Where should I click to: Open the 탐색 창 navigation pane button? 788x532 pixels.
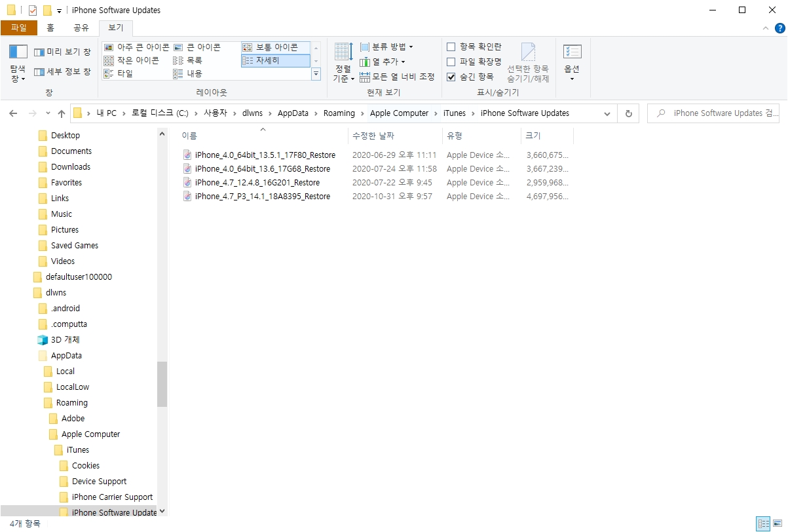18,63
